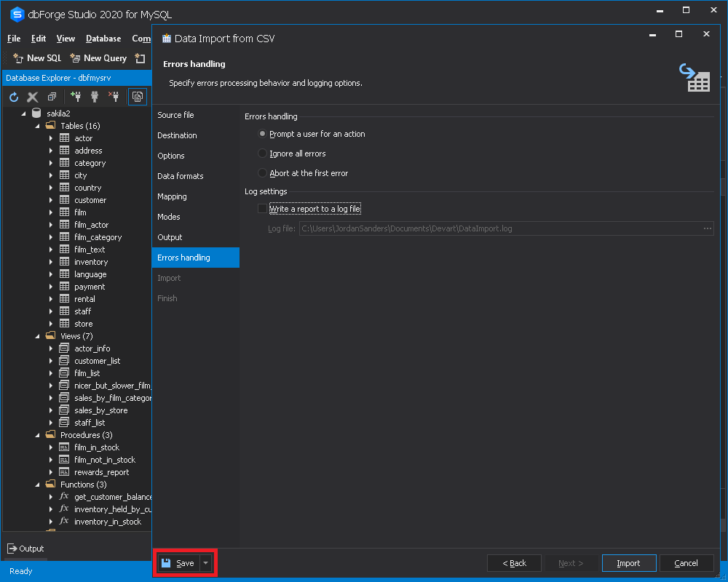Browse for a log file path
This screenshot has height=582, width=728.
click(706, 228)
